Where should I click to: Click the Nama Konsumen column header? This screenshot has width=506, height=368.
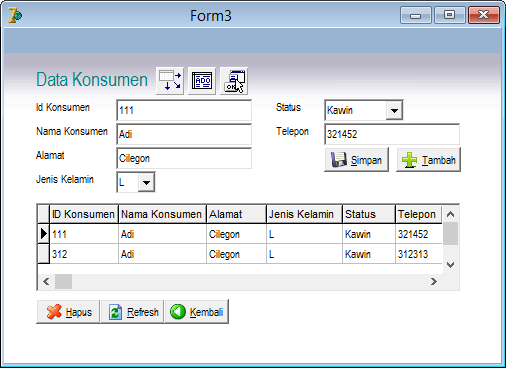[162, 214]
